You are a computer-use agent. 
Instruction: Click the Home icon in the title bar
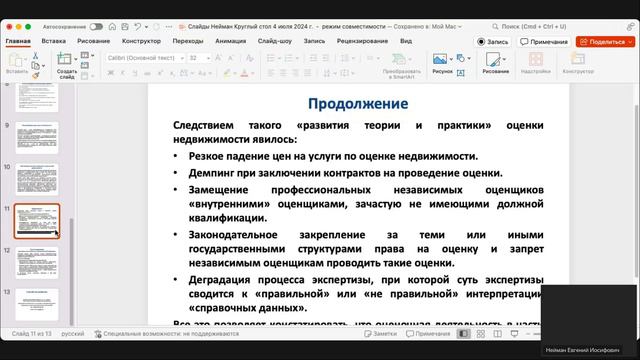pos(112,27)
